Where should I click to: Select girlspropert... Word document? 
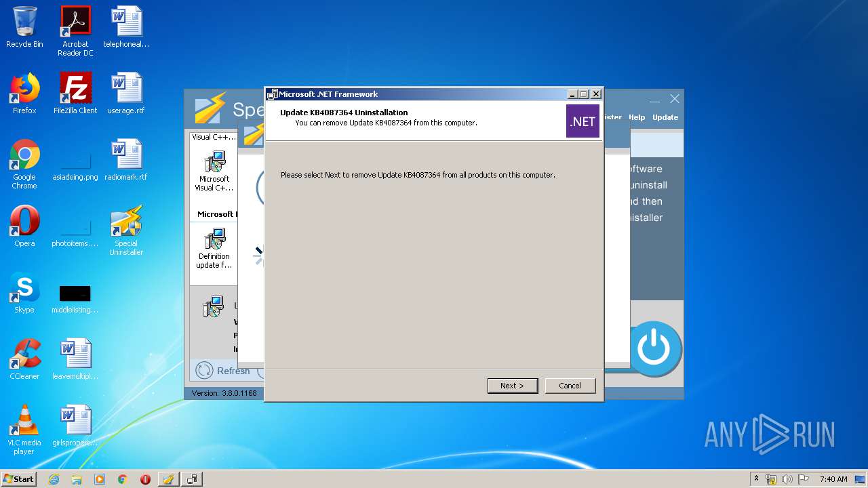[x=75, y=426]
